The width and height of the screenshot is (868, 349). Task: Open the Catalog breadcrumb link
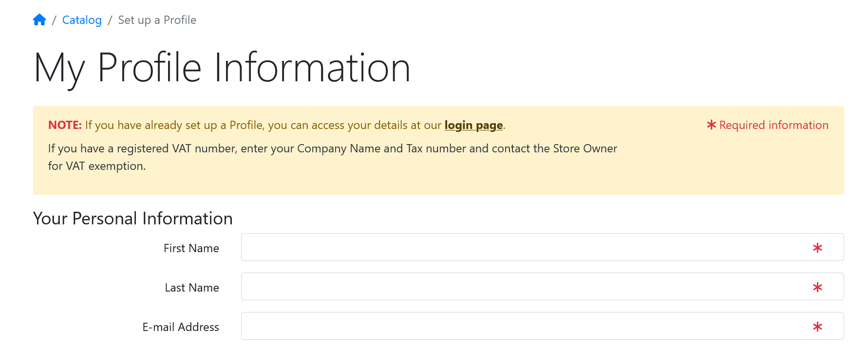[x=82, y=20]
